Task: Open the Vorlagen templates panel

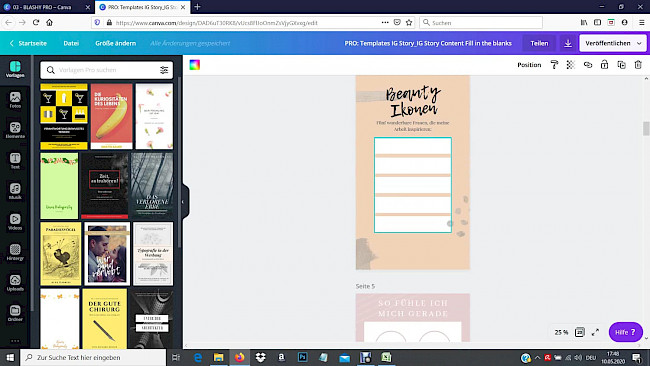Action: point(15,69)
